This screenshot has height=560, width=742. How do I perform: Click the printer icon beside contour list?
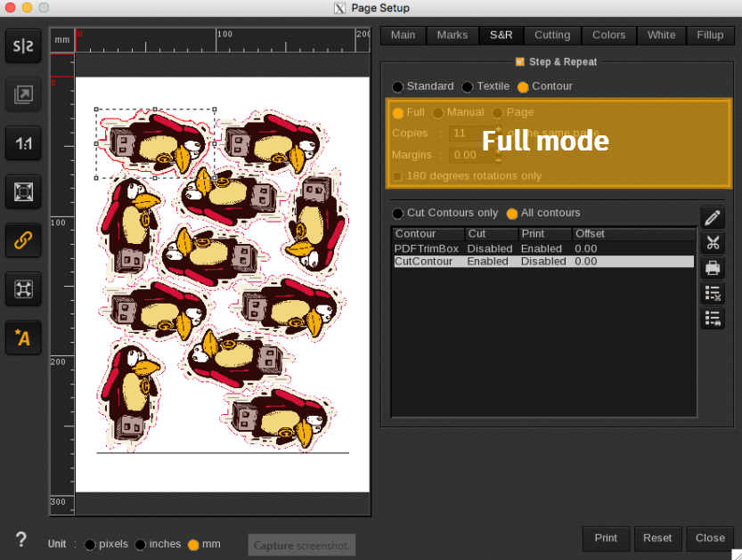(x=712, y=268)
